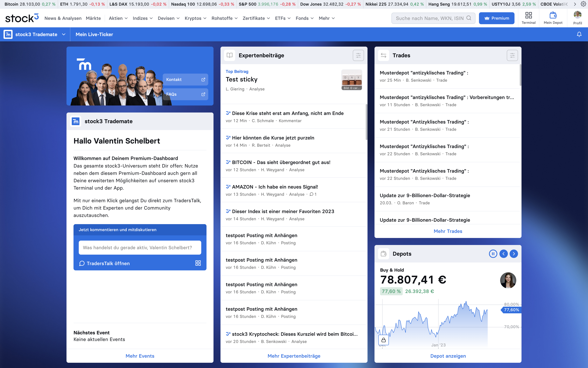Focus the Name, WKN, ISIN search field
The width and height of the screenshot is (588, 368).
tap(433, 18)
